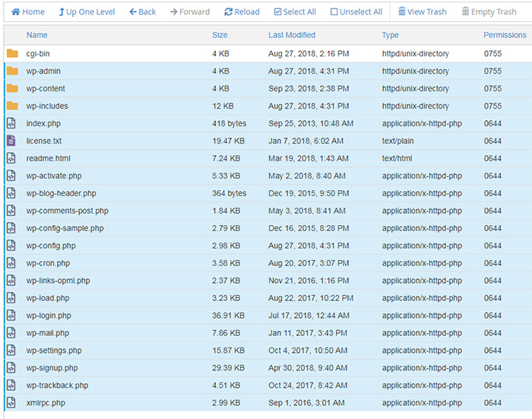The width and height of the screenshot is (532, 419).
Task: Click the purple license.txt file icon
Action: 11,141
